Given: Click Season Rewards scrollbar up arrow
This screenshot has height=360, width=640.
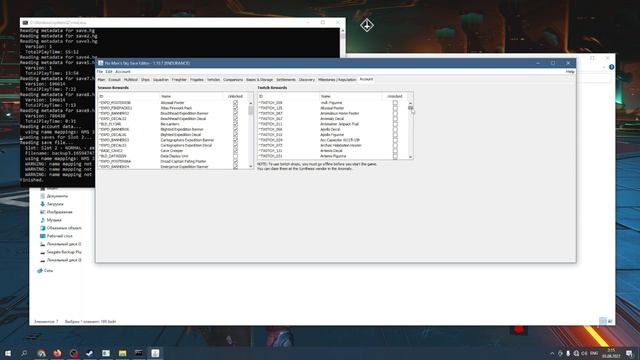Looking at the screenshot, I should click(x=251, y=103).
